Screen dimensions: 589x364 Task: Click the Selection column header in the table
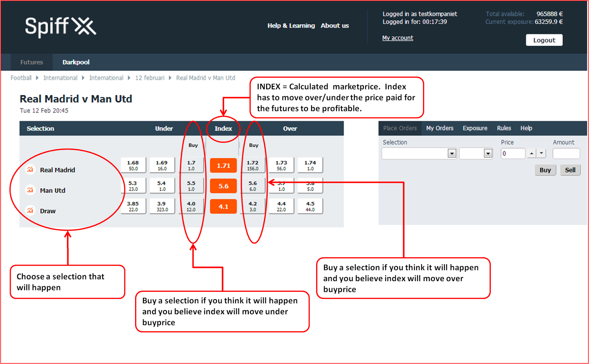point(40,128)
